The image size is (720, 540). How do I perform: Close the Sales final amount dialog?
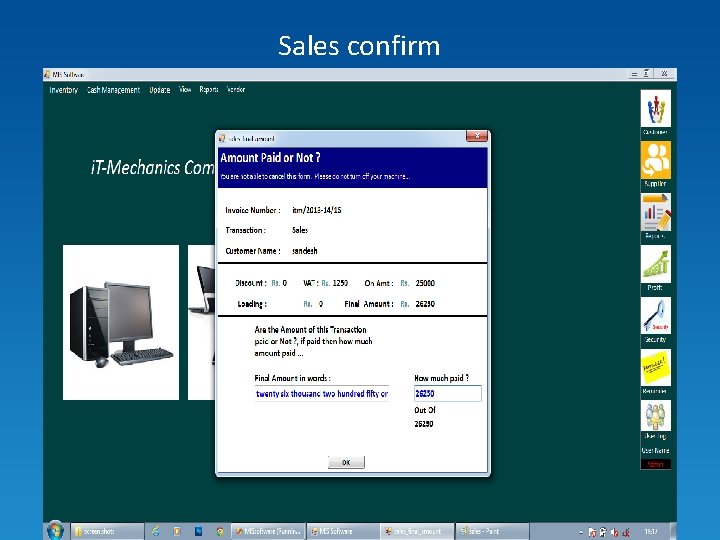tap(477, 136)
